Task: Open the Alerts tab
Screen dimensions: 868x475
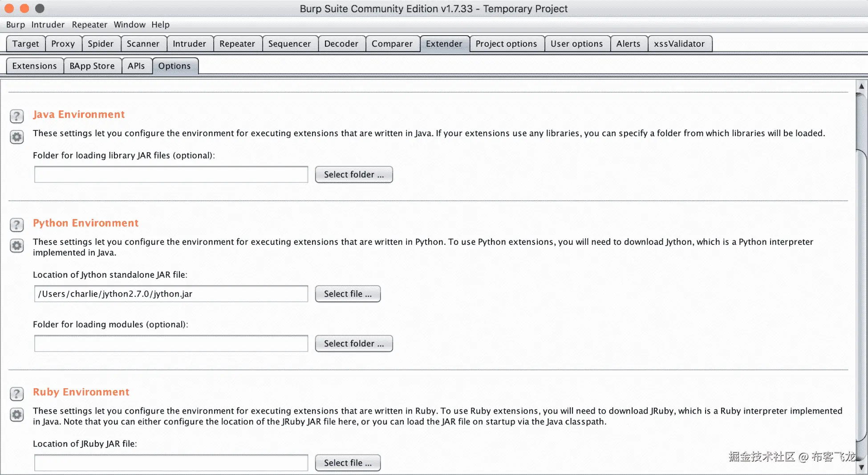Action: click(x=629, y=44)
